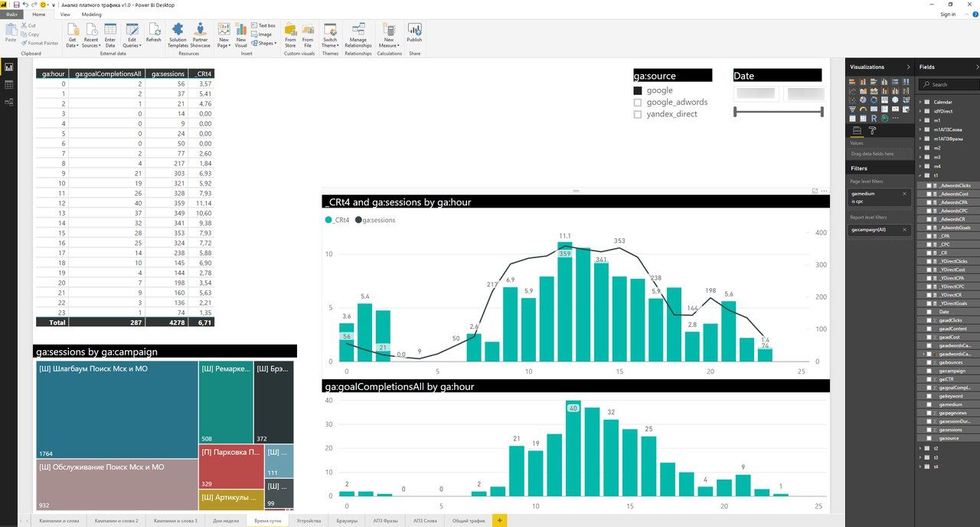980x527 pixels.
Task: Tick the ga:sessions field checkbox
Action: click(929, 430)
